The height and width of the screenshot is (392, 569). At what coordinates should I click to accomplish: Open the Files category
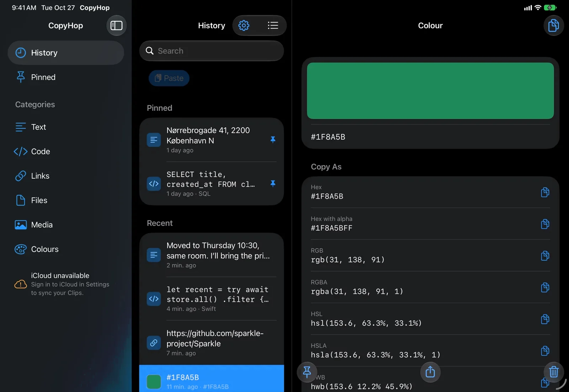[66, 200]
